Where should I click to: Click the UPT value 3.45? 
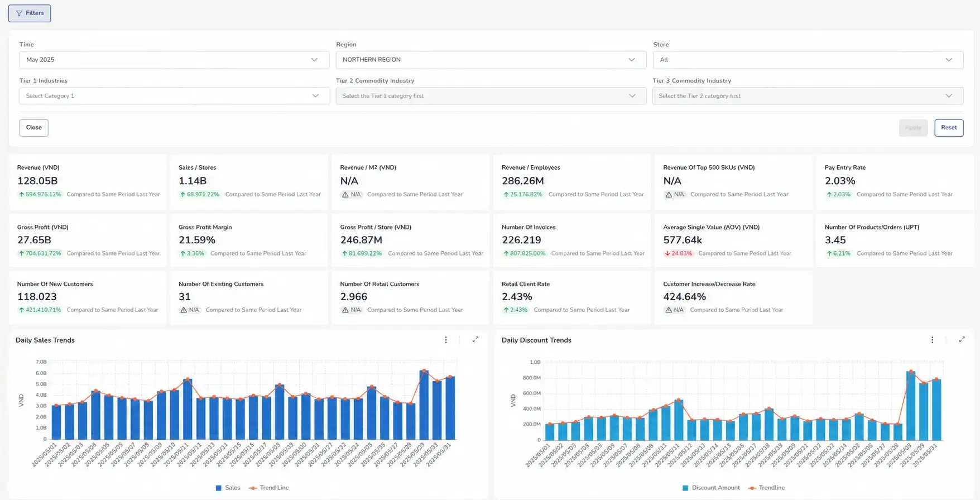(x=835, y=240)
